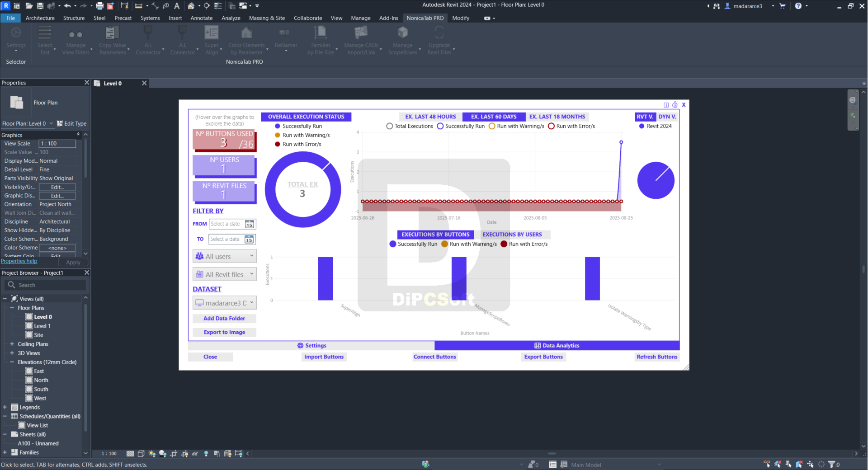Click the Project Browser Search field
The width and height of the screenshot is (868, 470).
pyautogui.click(x=45, y=285)
